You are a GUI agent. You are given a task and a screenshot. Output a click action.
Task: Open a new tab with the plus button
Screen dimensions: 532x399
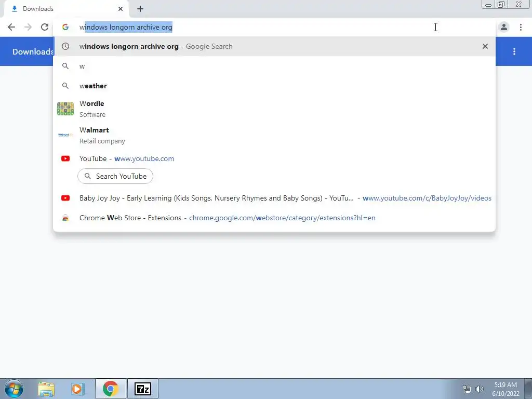140,9
